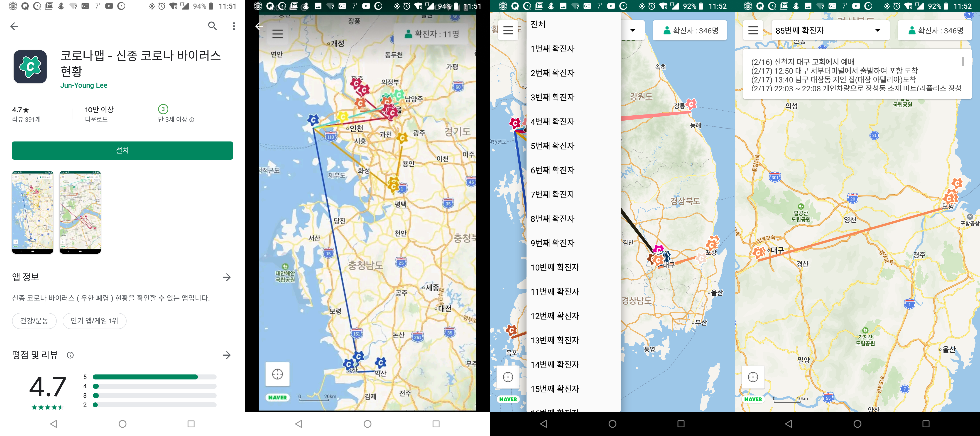980x436 pixels.
Task: Expand the 앱 정보 section arrow
Action: pos(227,277)
